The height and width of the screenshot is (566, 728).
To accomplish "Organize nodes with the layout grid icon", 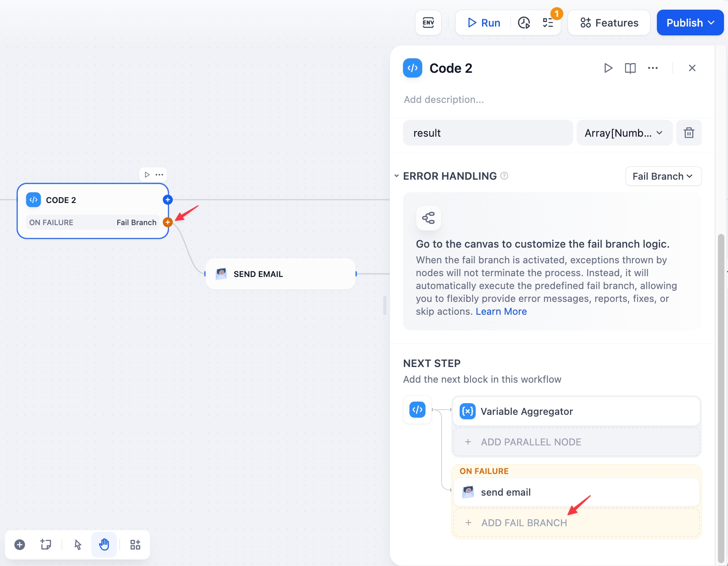I will pos(135,545).
